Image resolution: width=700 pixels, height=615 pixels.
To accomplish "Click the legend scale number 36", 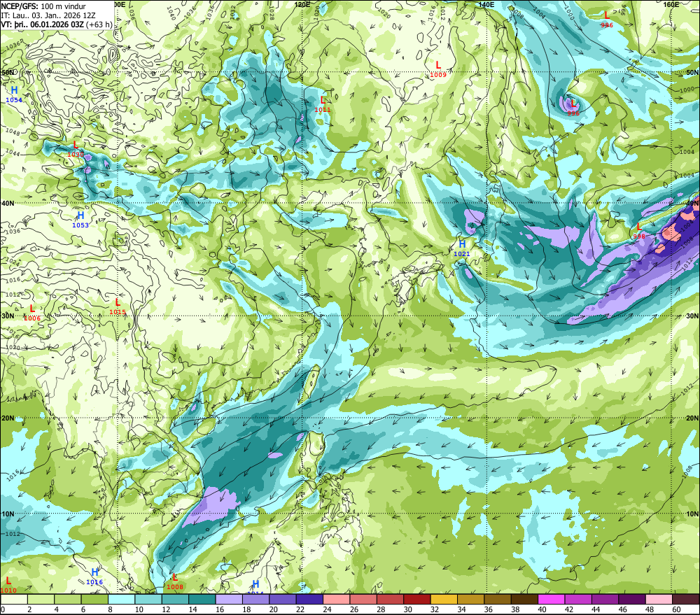I will pyautogui.click(x=489, y=609).
